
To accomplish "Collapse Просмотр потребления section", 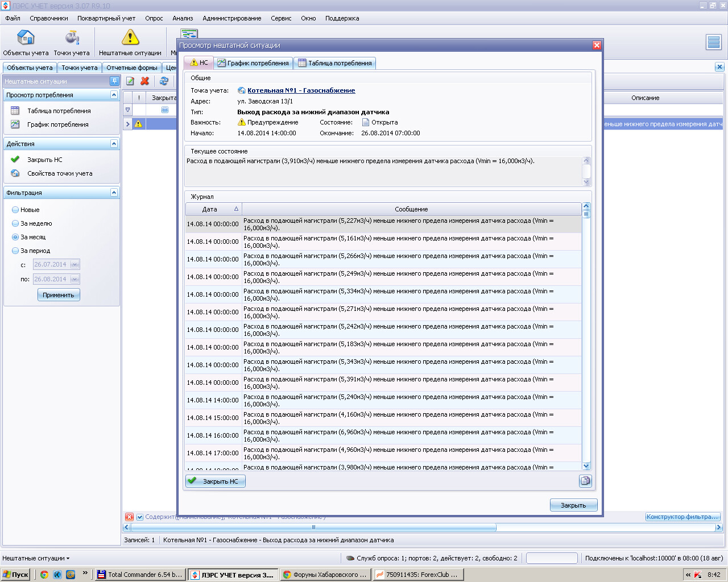I will coord(114,95).
